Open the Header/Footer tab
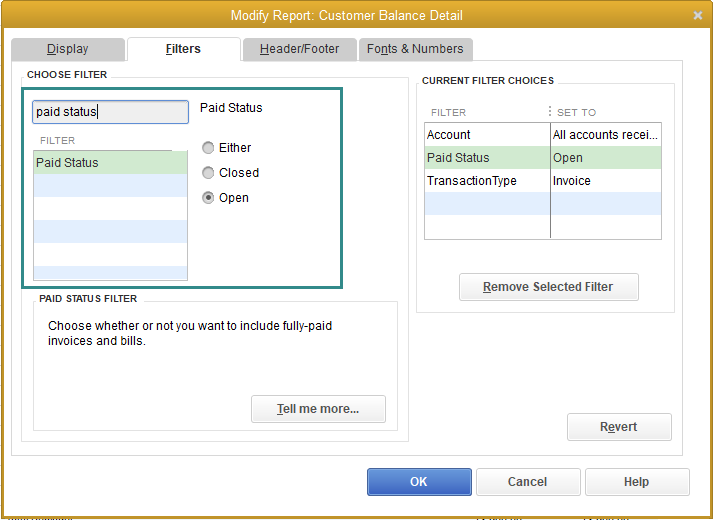The height and width of the screenshot is (520, 714). click(299, 49)
